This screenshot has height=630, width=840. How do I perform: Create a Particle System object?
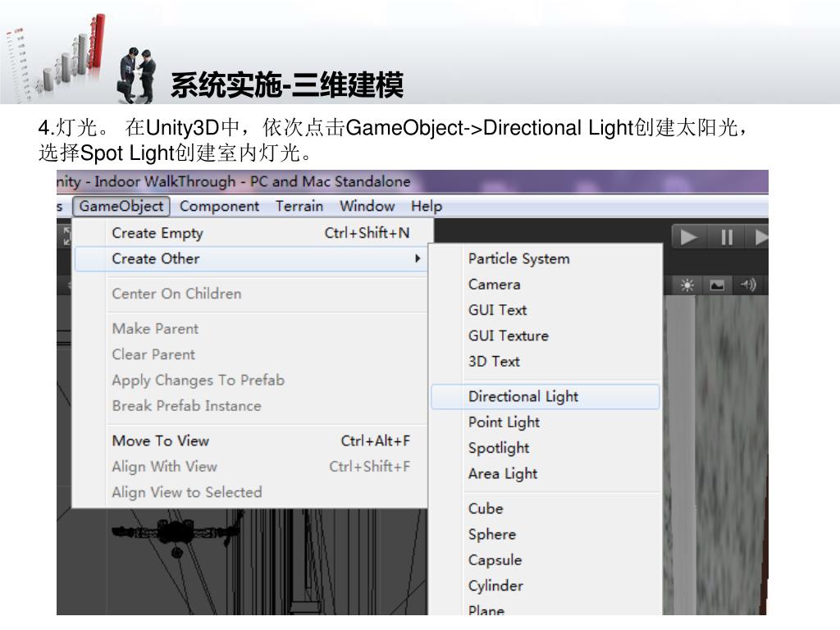coord(546,258)
